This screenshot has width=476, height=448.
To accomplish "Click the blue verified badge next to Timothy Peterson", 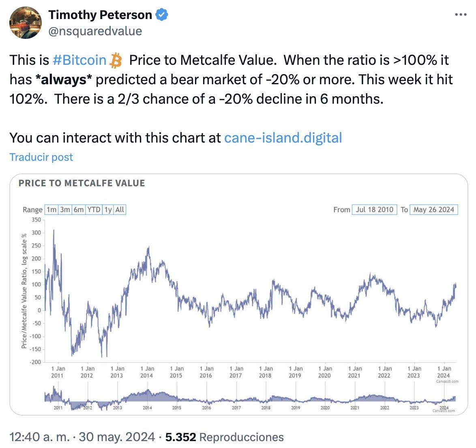I will click(x=162, y=15).
